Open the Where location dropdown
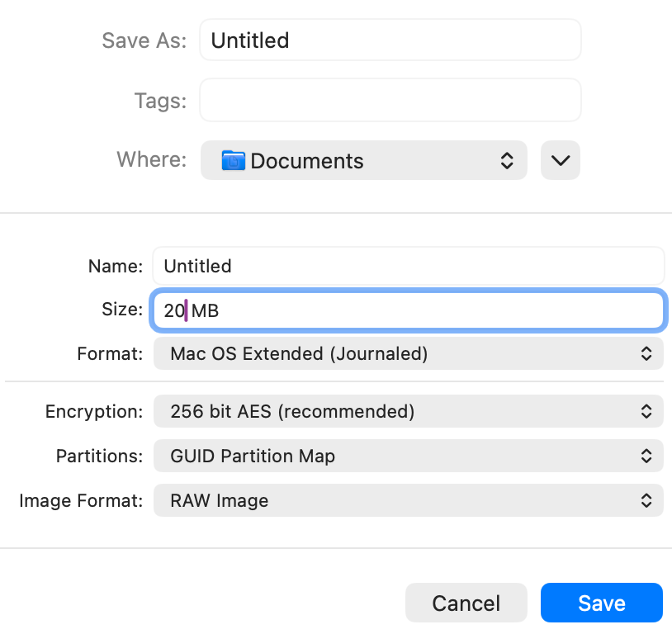This screenshot has width=672, height=634. 363,160
